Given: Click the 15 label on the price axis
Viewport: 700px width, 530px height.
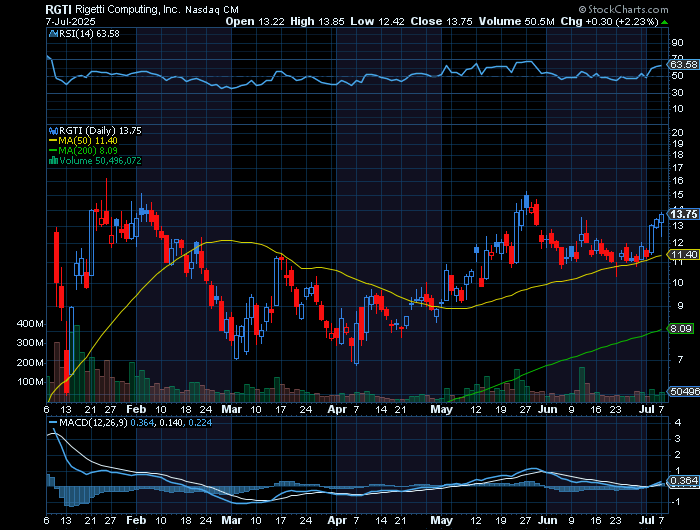Looking at the screenshot, I should pyautogui.click(x=677, y=195).
